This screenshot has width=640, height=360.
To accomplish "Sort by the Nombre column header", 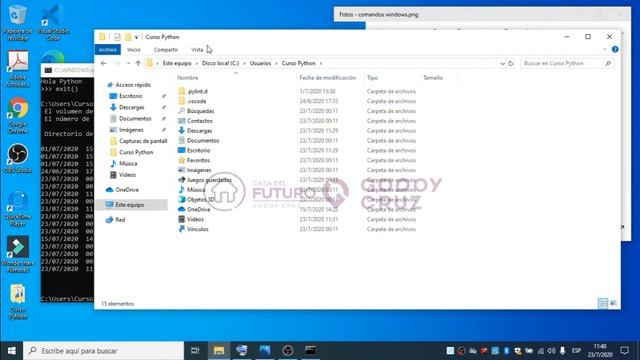I will 188,78.
